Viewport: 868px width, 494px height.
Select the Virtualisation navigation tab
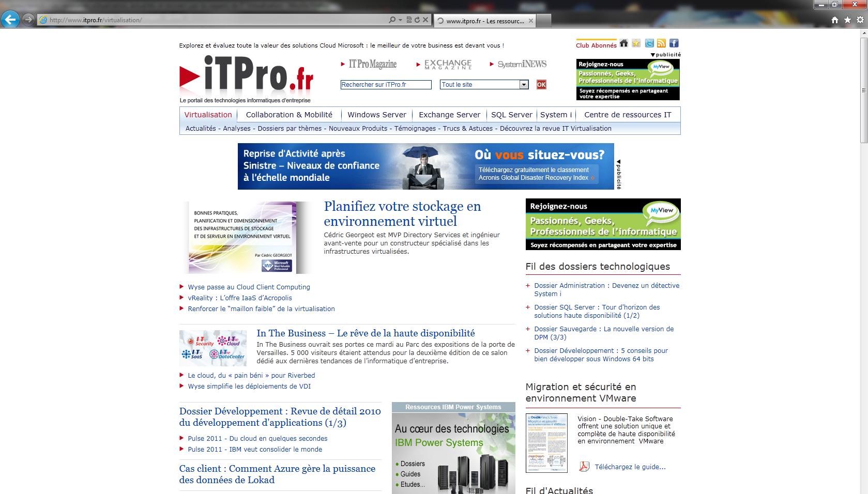208,115
